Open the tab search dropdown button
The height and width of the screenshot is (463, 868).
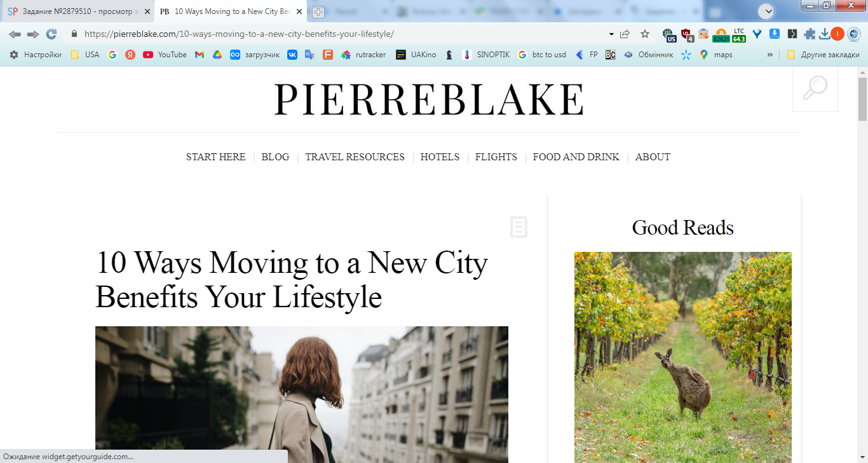(x=767, y=11)
